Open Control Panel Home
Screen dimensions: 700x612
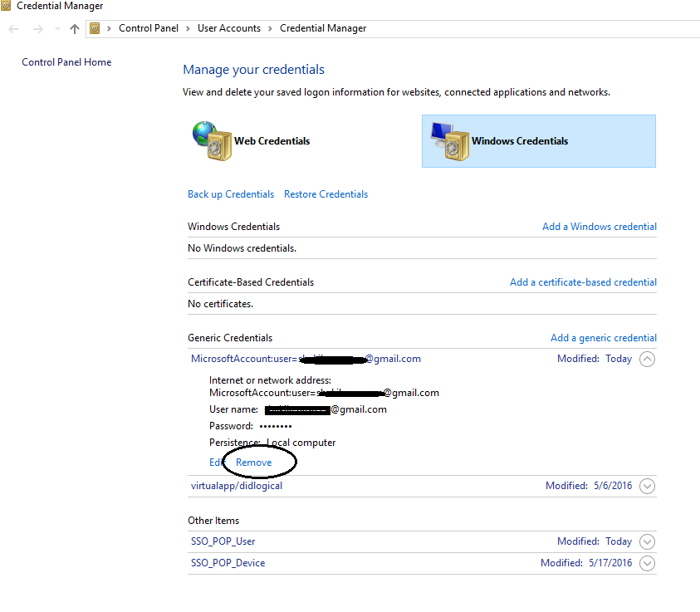coord(66,61)
